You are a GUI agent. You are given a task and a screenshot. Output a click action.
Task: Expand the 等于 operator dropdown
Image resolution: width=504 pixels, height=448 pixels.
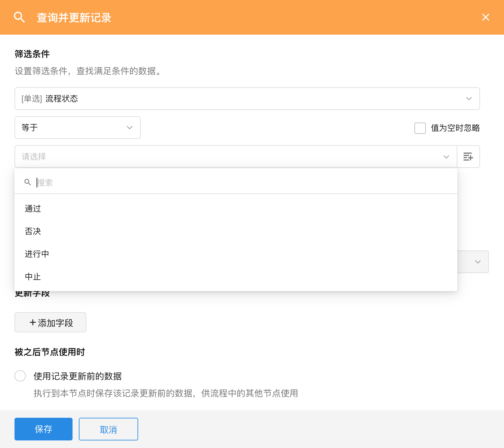(x=77, y=128)
